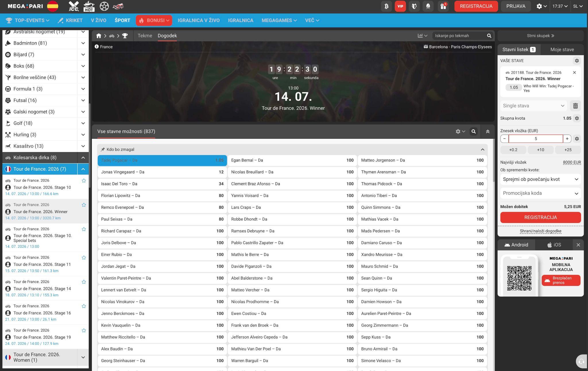Click the red VIP icon

click(400, 6)
